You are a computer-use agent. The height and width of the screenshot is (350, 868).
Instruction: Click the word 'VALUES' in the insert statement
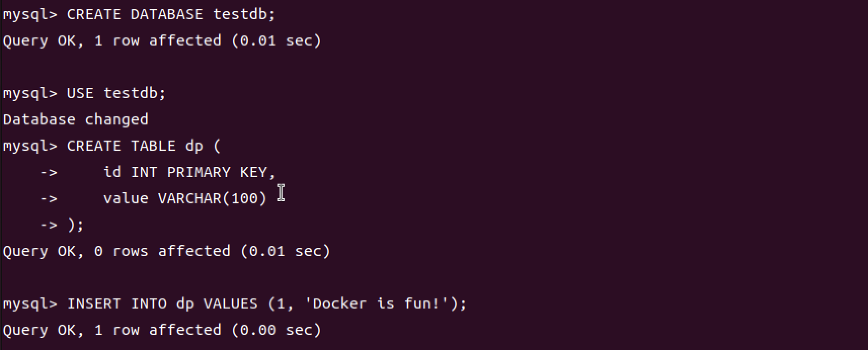click(x=230, y=304)
